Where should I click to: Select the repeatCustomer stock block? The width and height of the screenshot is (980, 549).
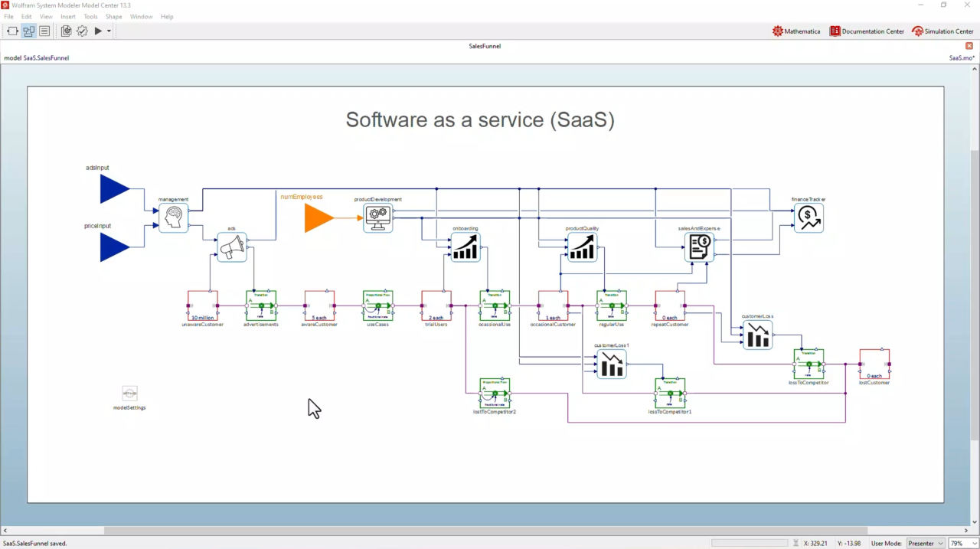670,306
